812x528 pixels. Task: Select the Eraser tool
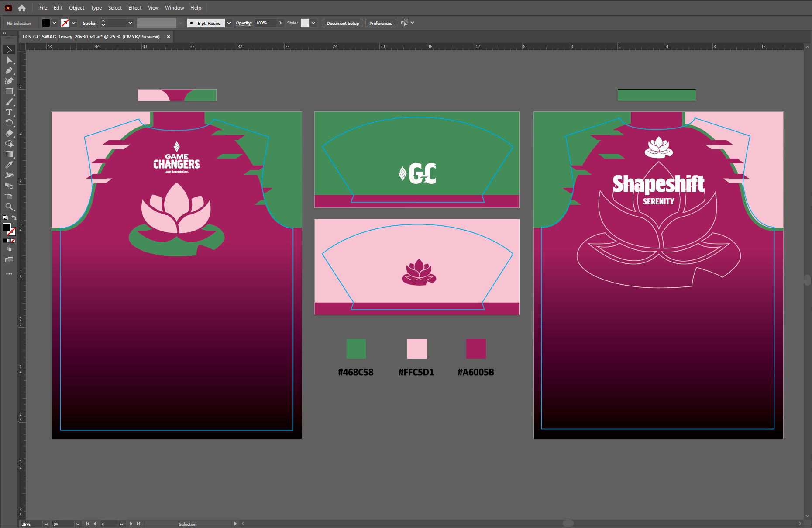pos(9,133)
